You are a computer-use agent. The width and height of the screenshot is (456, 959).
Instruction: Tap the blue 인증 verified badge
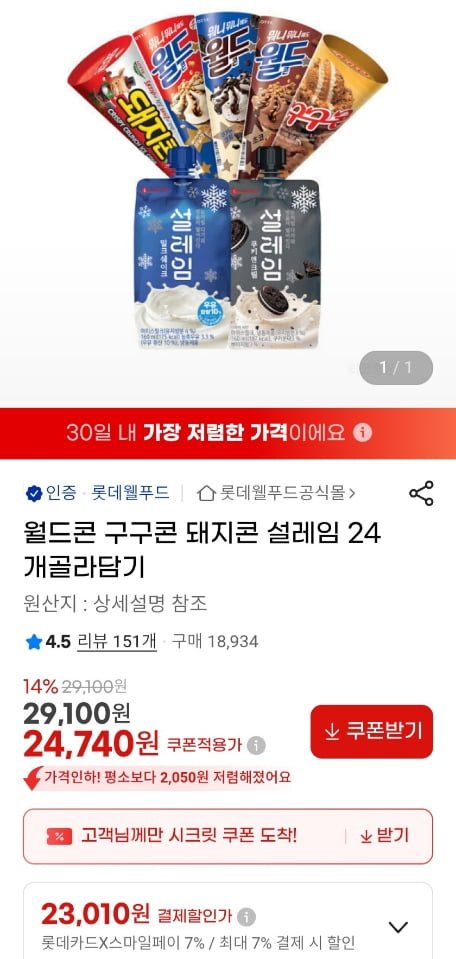34,493
